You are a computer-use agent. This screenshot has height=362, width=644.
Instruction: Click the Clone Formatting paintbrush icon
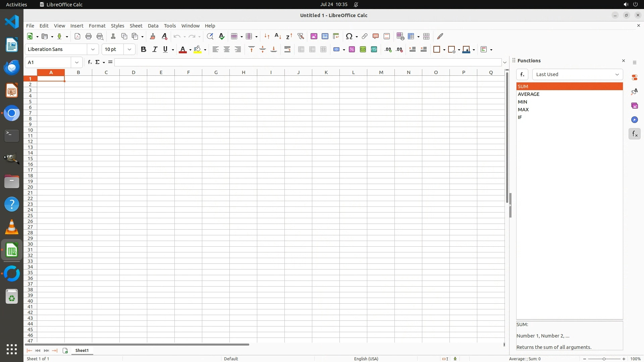coord(153,36)
